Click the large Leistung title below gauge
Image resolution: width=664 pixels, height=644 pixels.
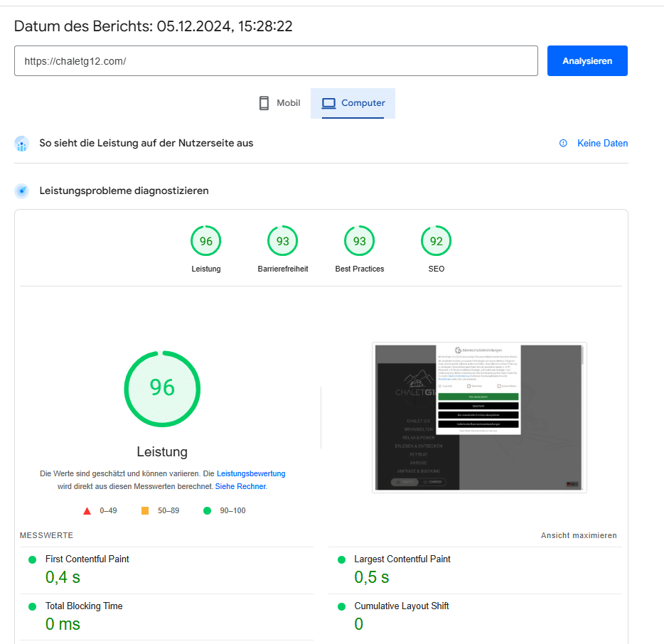162,452
